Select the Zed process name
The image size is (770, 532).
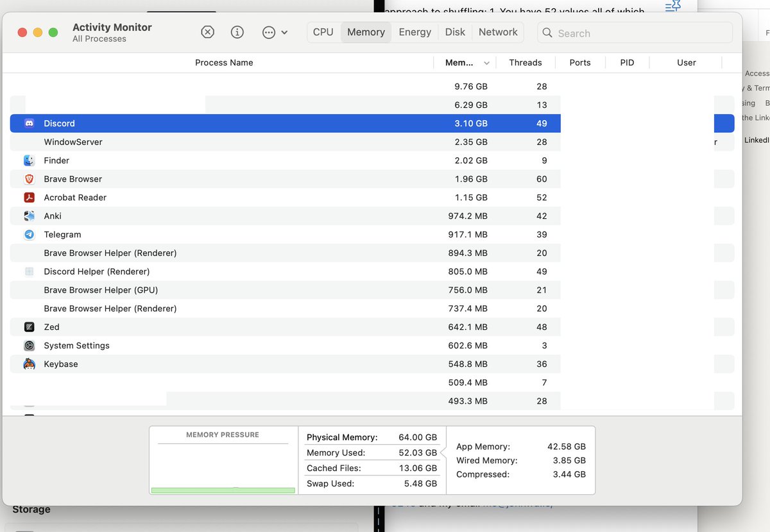click(51, 327)
